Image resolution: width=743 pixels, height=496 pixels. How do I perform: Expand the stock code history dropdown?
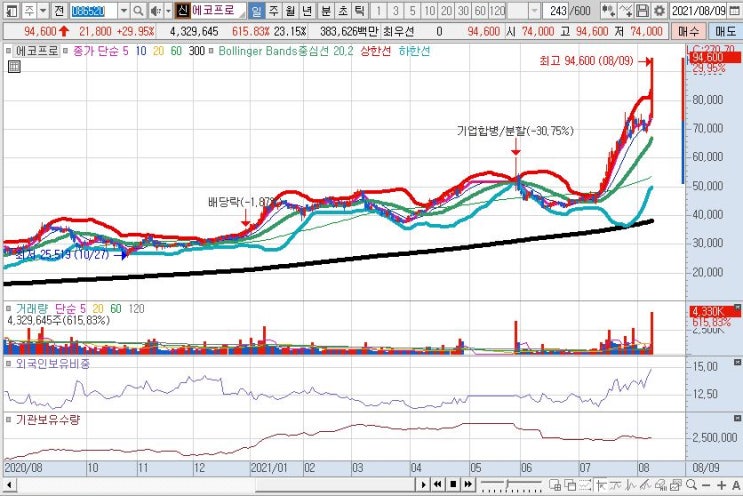(123, 10)
